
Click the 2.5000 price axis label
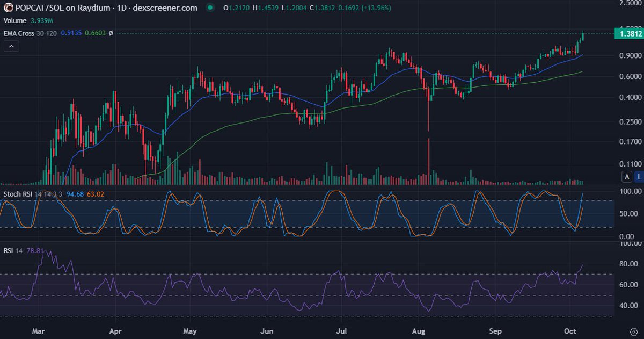(x=630, y=3)
